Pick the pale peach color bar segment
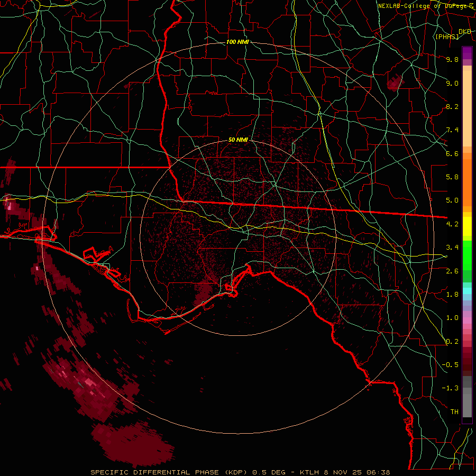476x476 pixels. pos(467,109)
